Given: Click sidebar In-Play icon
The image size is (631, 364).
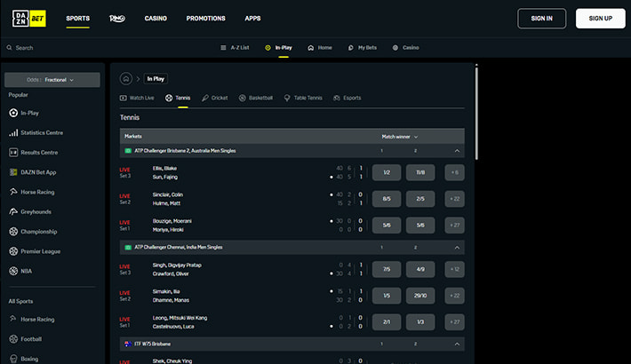Looking at the screenshot, I should [13, 113].
